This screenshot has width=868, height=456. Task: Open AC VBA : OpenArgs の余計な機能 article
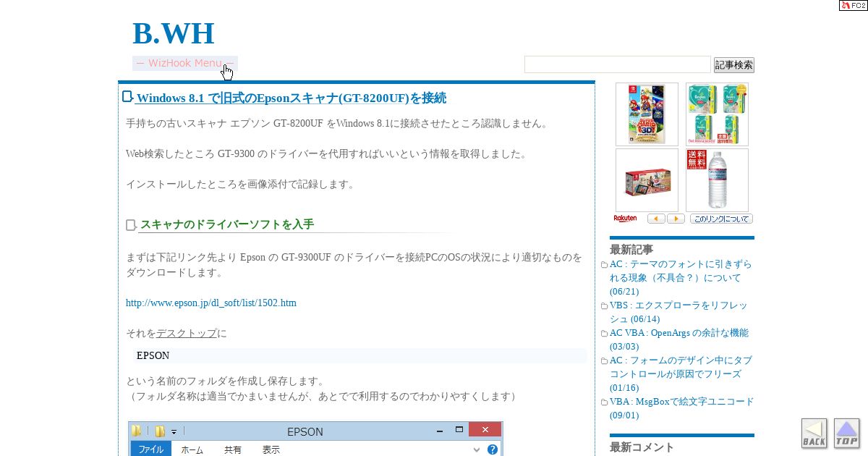[x=679, y=340]
